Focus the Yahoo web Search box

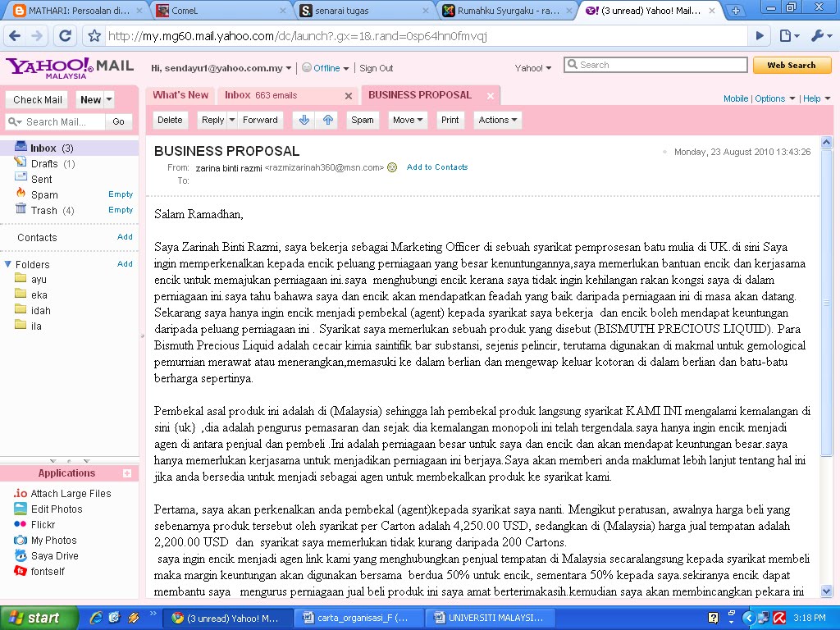click(x=655, y=65)
